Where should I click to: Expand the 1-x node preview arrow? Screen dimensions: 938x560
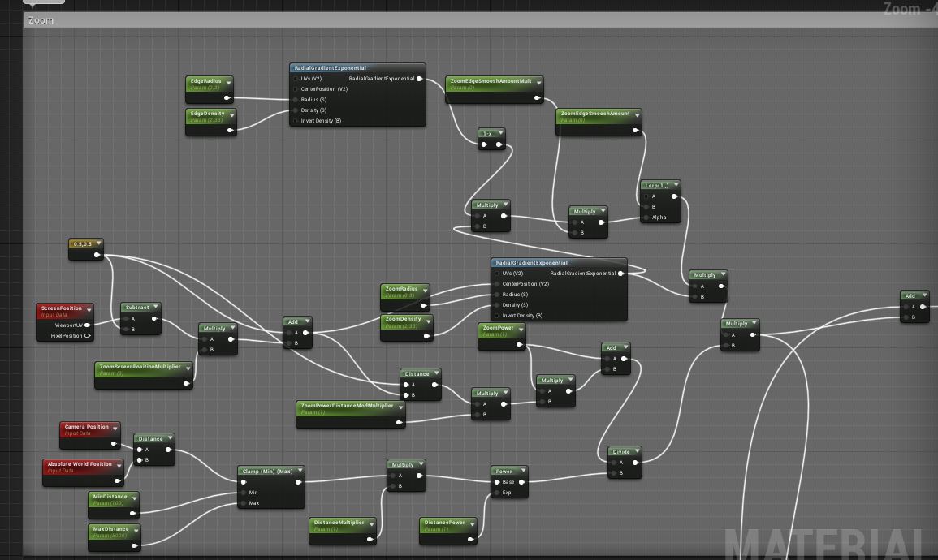coord(500,134)
